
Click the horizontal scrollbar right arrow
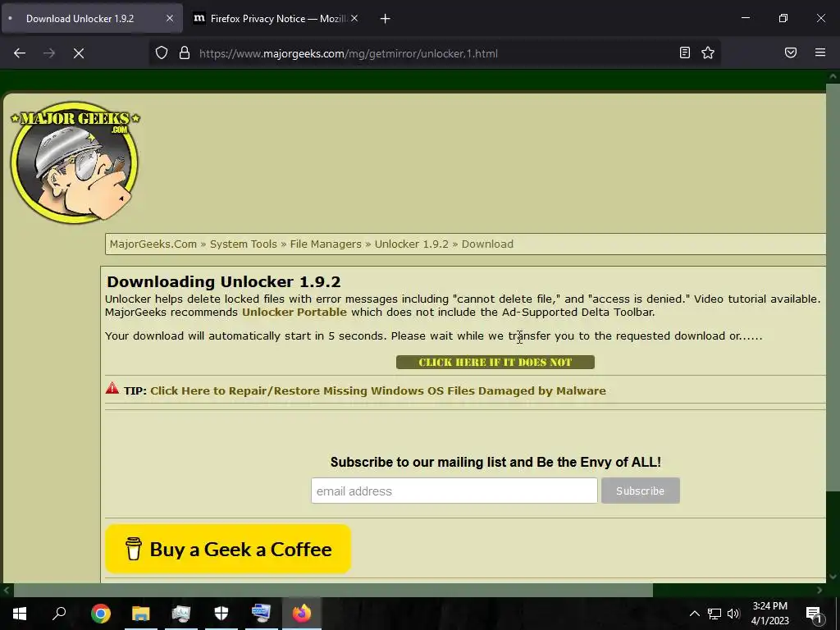[x=819, y=591]
